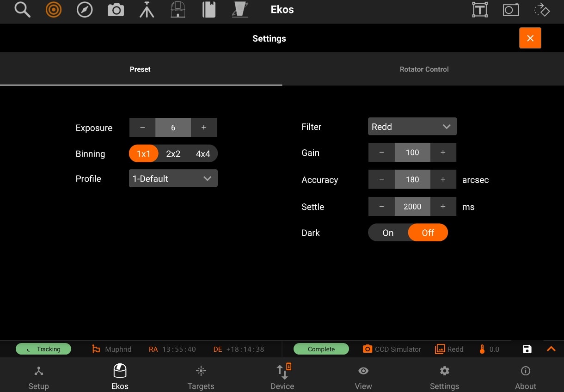Close the Settings panel with orange X
Image resolution: width=564 pixels, height=392 pixels.
click(x=530, y=38)
